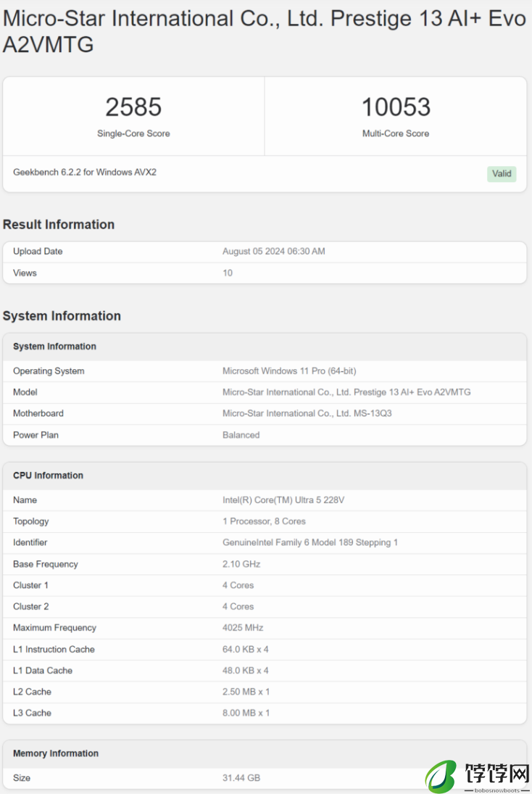Select the Balanced power plan value
Screen dimensions: 532x794
point(241,435)
